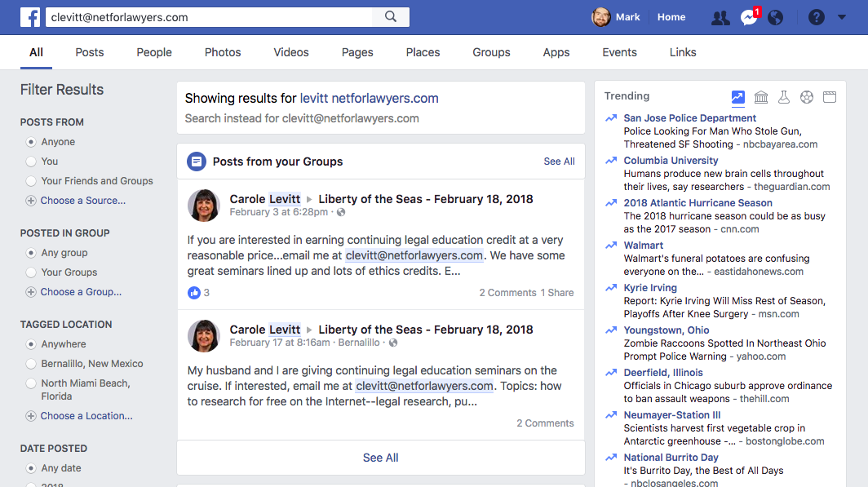This screenshot has width=868, height=487.
Task: Click trend arrow beside Kyrie Irving
Action: [x=611, y=288]
